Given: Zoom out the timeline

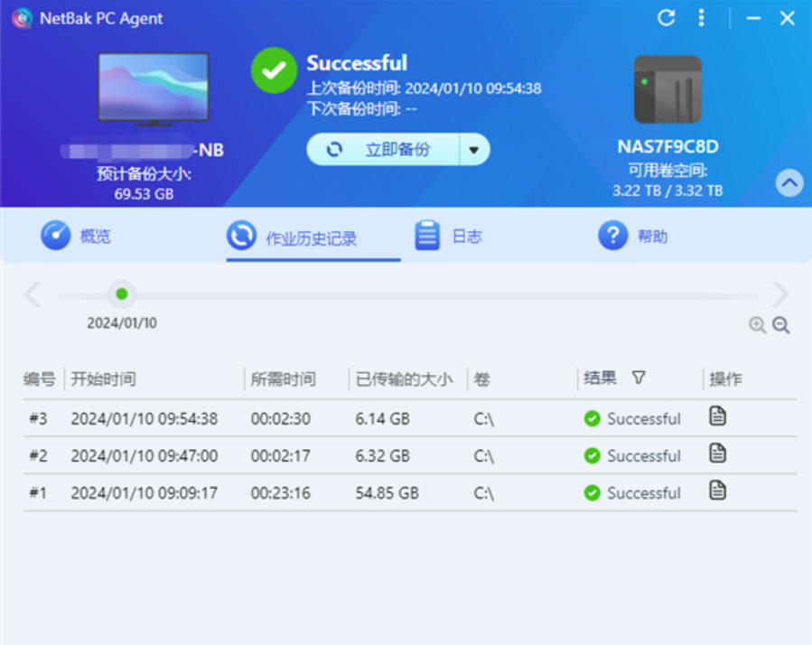Looking at the screenshot, I should tap(781, 325).
